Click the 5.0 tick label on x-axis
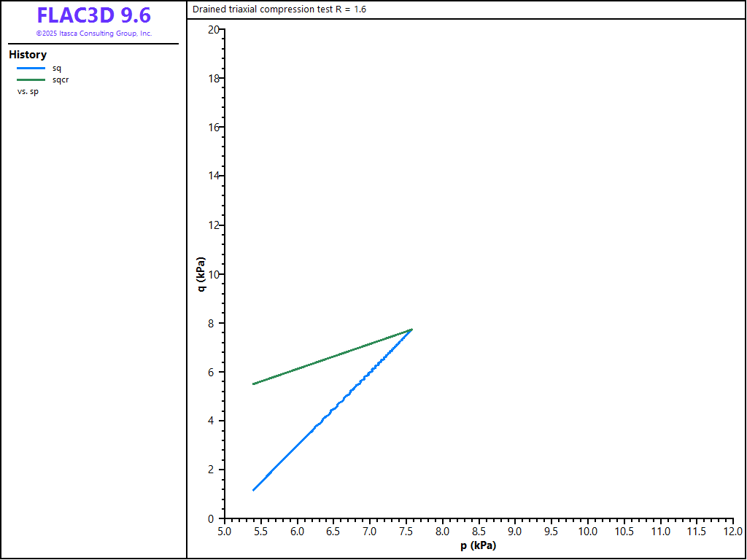The height and width of the screenshot is (560, 747). coord(225,532)
